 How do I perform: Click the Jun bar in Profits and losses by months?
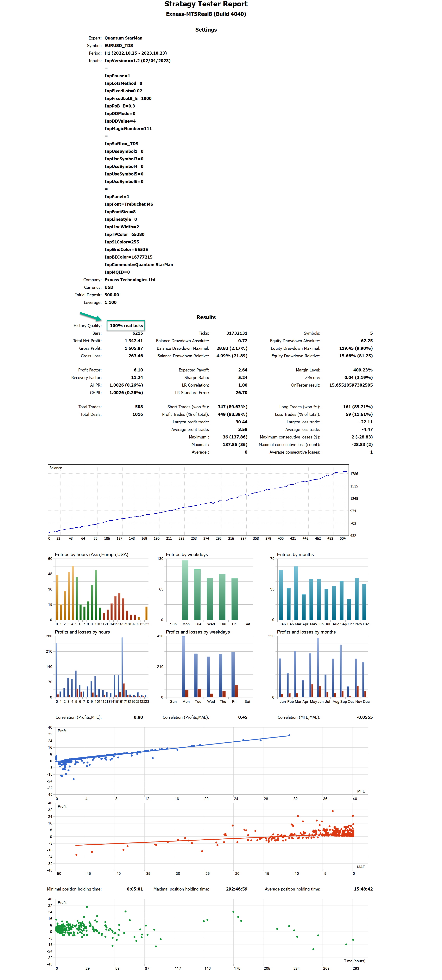tap(318, 668)
